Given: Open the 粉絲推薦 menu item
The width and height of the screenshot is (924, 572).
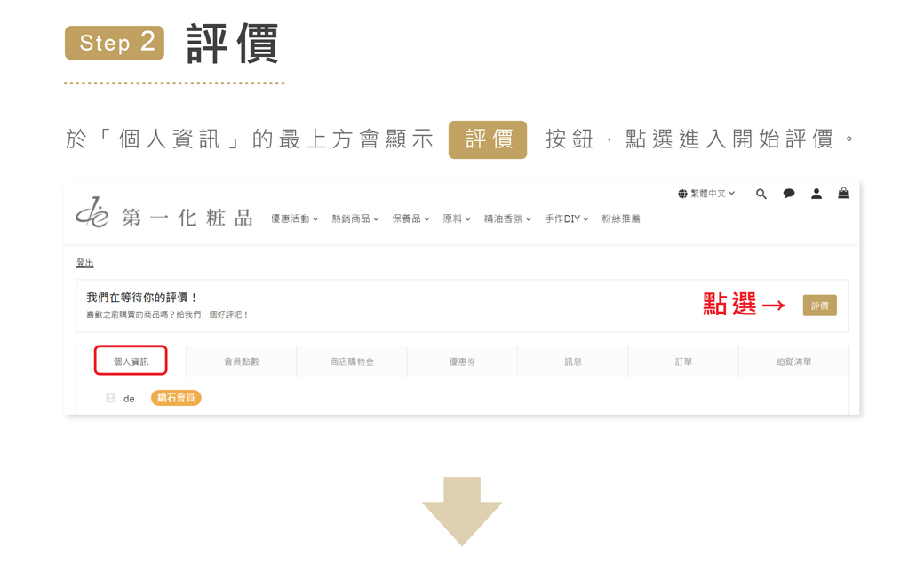Looking at the screenshot, I should (x=620, y=218).
